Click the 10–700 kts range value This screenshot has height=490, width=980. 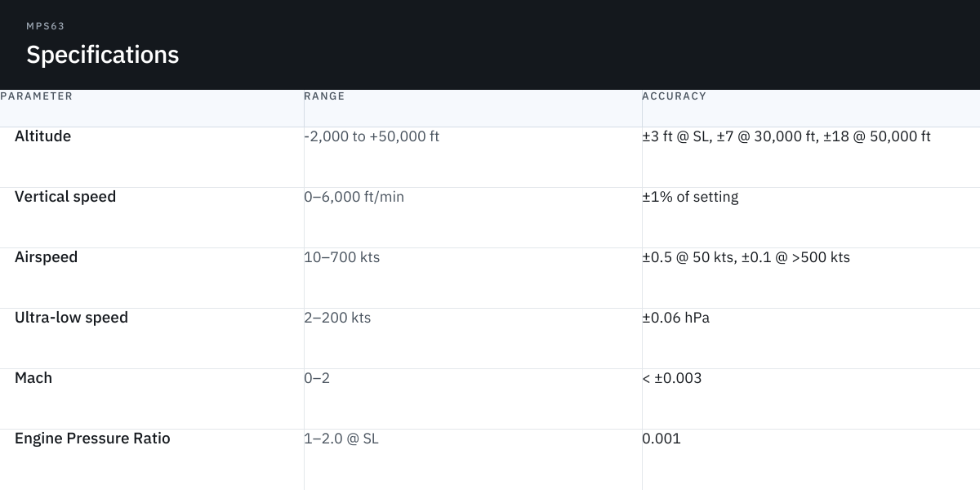tap(341, 257)
